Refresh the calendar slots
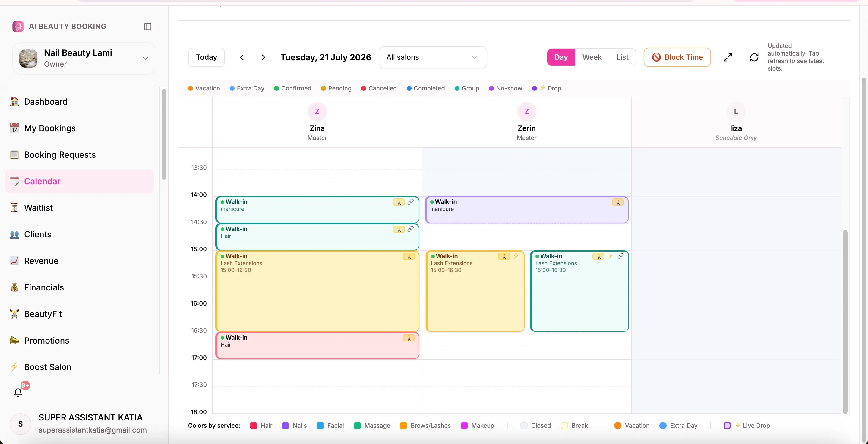The height and width of the screenshot is (444, 868). [x=754, y=57]
